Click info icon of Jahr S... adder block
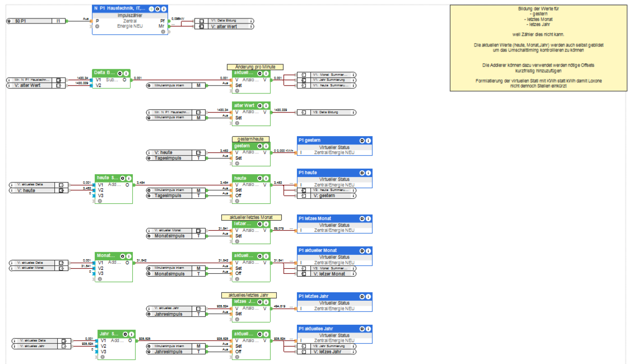Viewport: 632px width, 364px height. (x=132, y=334)
